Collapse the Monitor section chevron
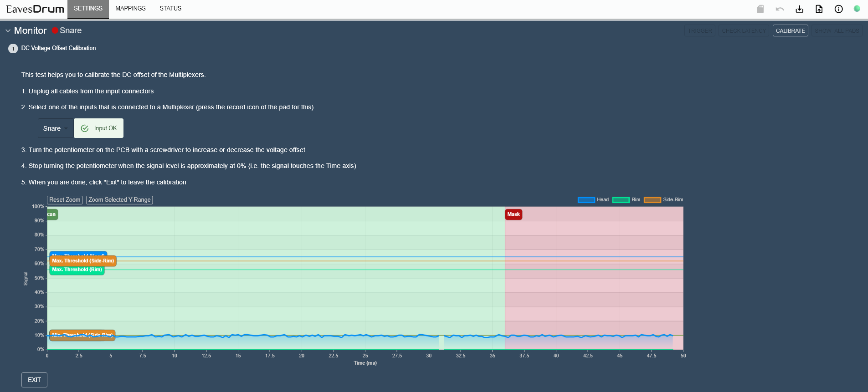Image resolution: width=868 pixels, height=392 pixels. [x=8, y=31]
